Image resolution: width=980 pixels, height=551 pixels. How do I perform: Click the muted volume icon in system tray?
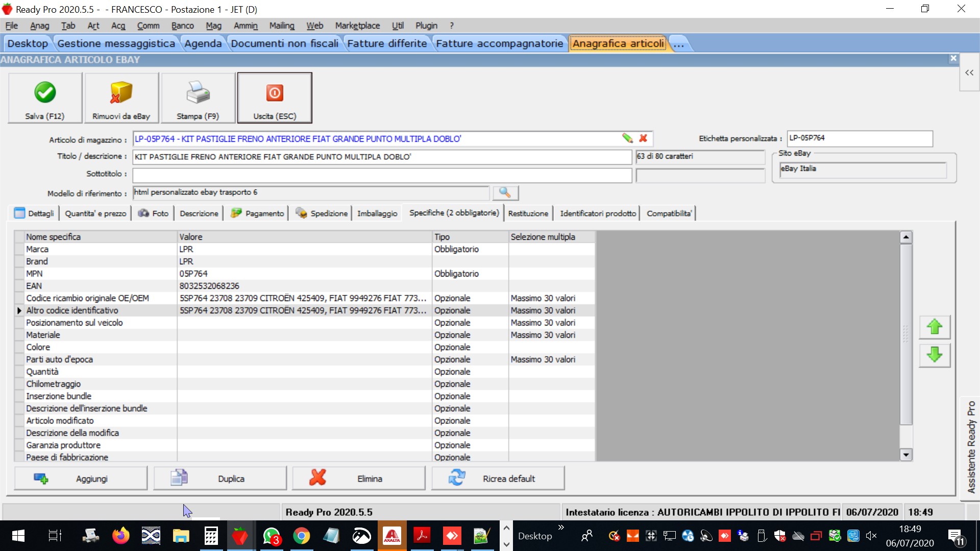click(871, 536)
